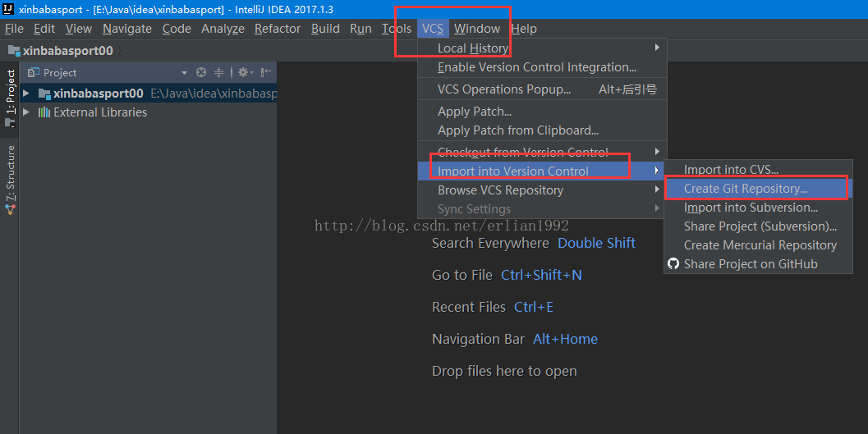Choose Create Mercurial Repository
Viewport: 868px width, 434px height.
(758, 245)
